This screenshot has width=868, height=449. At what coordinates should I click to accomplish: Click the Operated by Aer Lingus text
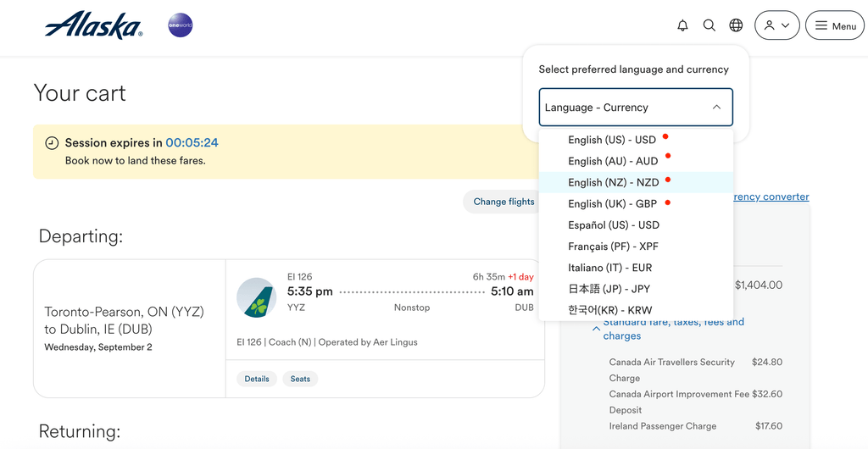(x=368, y=342)
